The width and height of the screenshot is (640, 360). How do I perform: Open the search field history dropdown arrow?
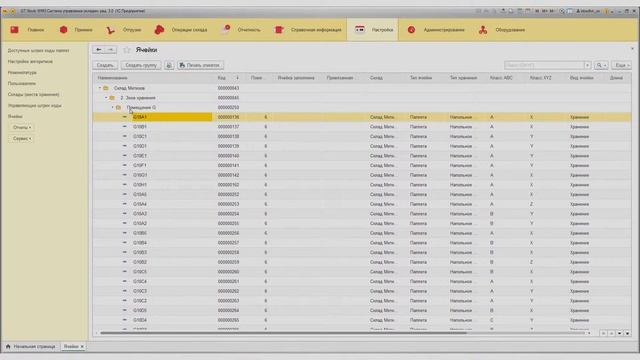coord(587,65)
